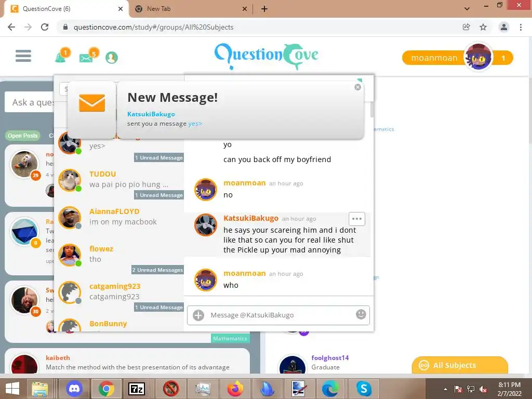532x399 pixels.
Task: Switch to the New Tab browser tab
Action: [190, 9]
